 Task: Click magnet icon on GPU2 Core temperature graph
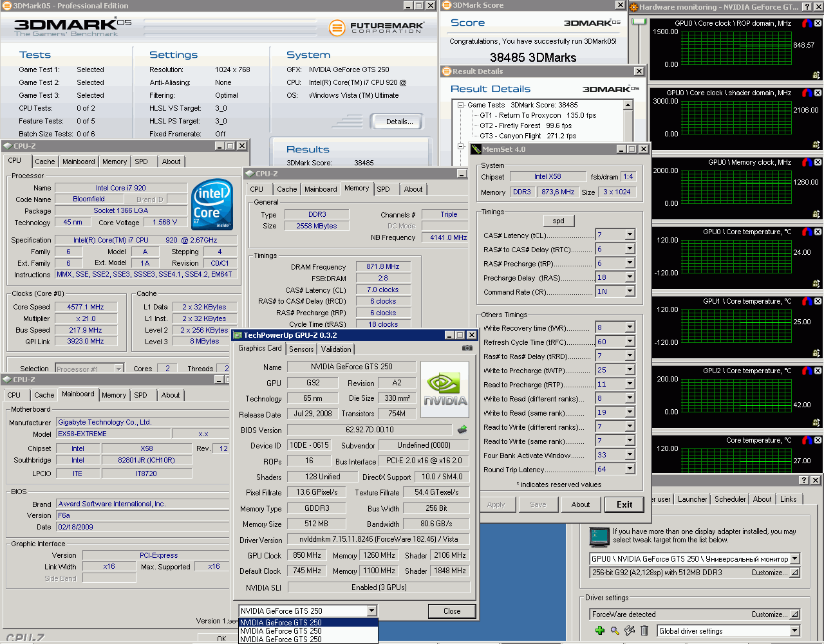click(x=807, y=371)
